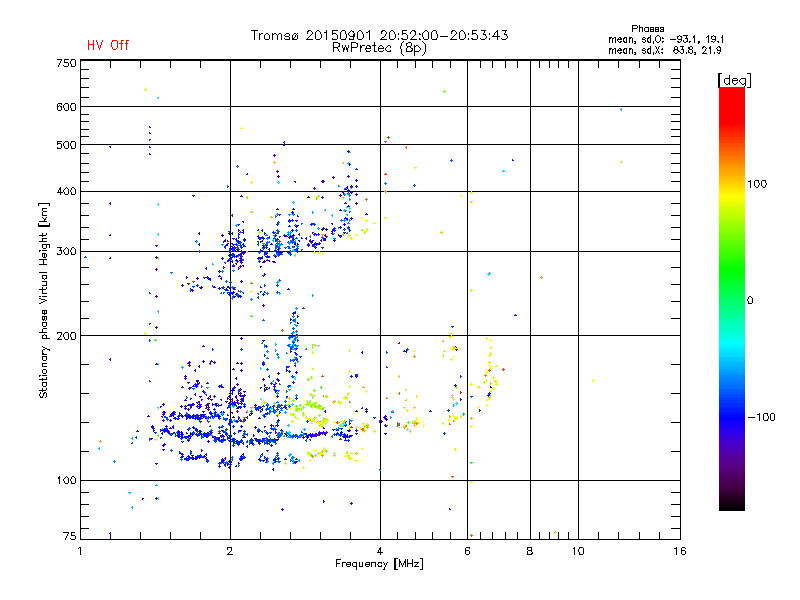Click the x-axis tick label '4'

coord(380,551)
